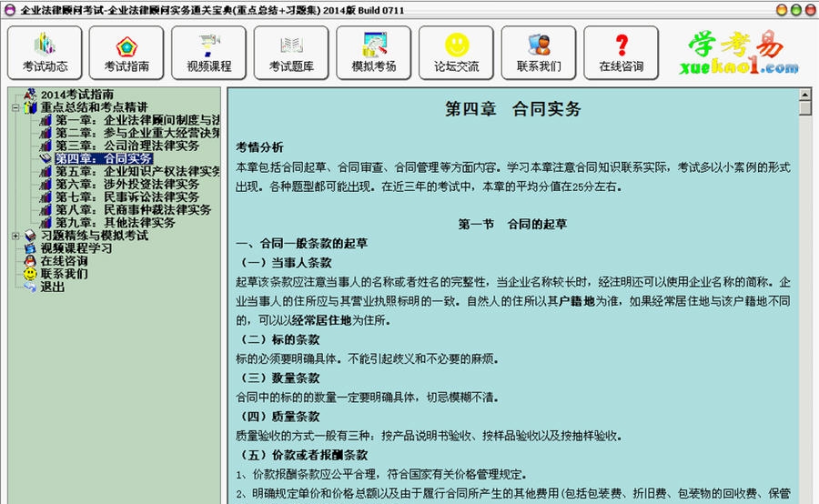The image size is (819, 504).
Task: Click the book icon of 第五章
Action: point(46,171)
